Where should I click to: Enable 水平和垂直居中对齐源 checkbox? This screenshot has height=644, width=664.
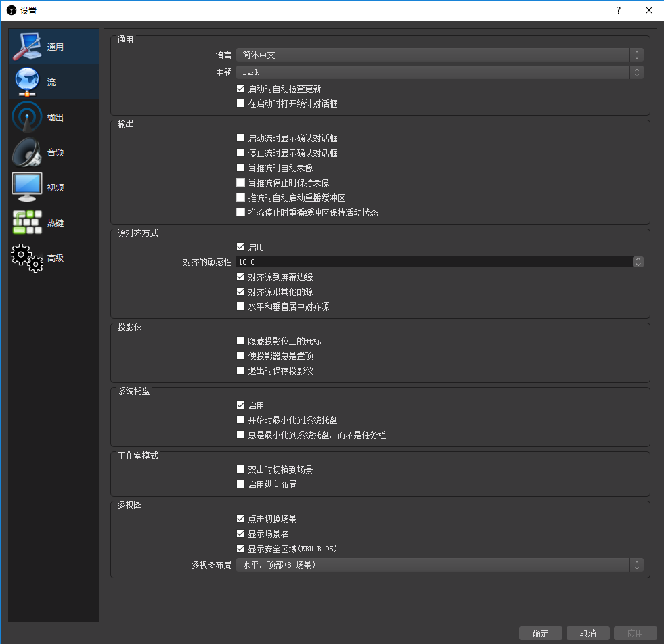240,306
